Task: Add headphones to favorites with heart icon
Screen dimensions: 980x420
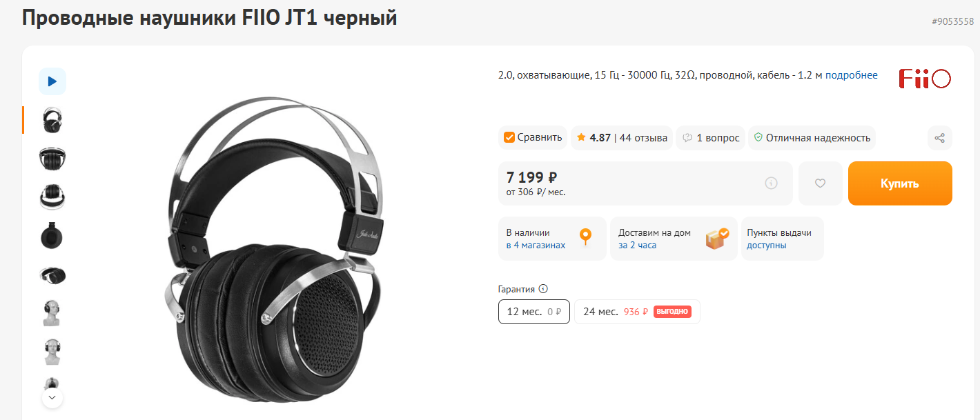Action: pyautogui.click(x=820, y=183)
